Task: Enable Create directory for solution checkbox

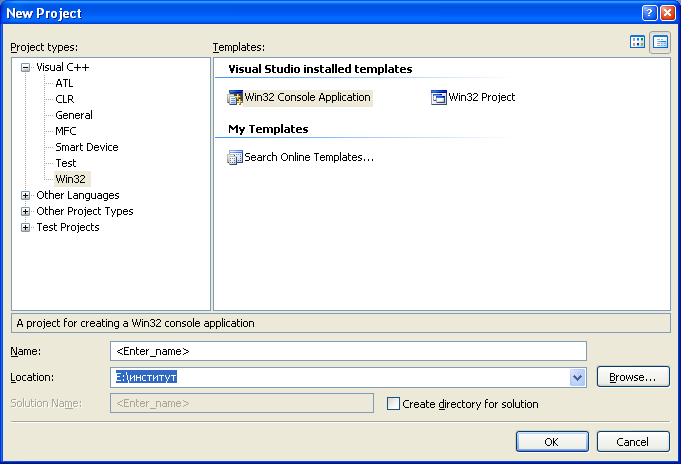Action: 393,404
